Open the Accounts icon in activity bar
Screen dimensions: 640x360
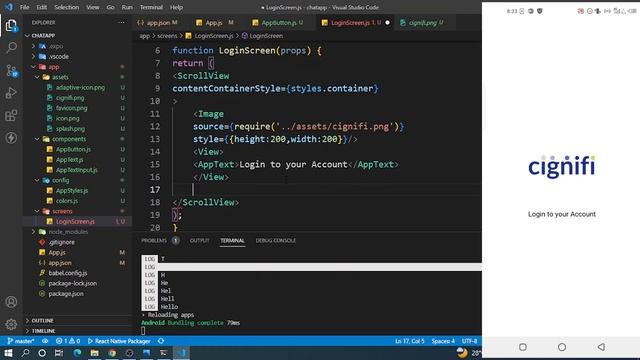point(11,302)
